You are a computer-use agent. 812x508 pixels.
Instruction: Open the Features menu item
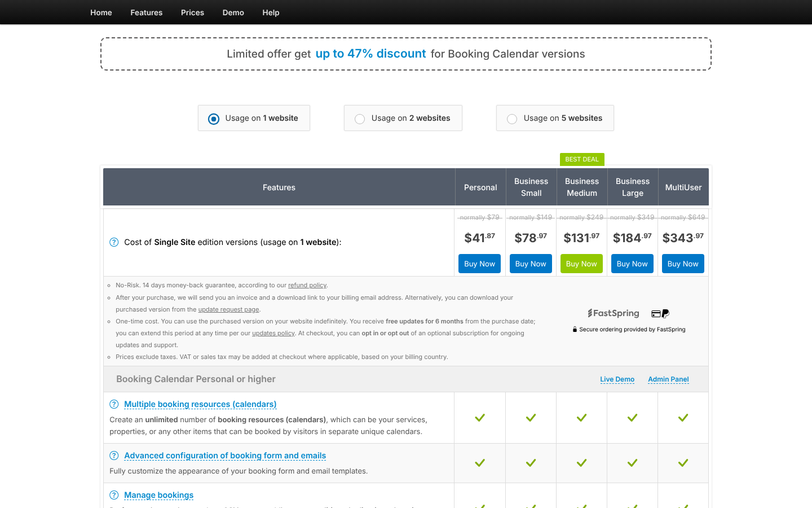point(146,12)
